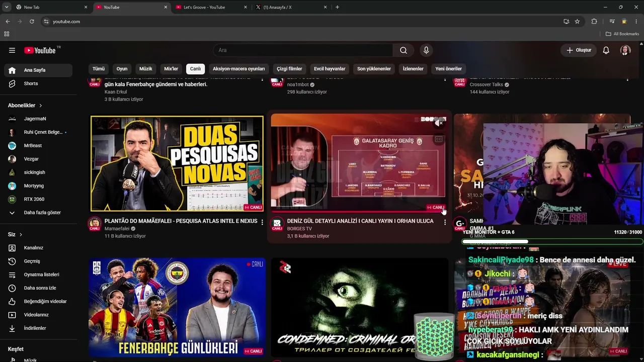Open the Chrome profile icon
Screen dimensions: 644x362
click(624, 22)
